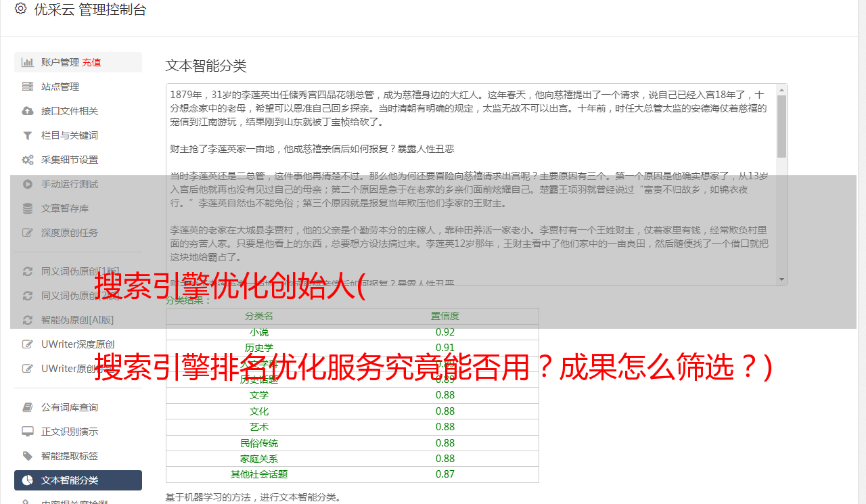Click the tag icon for 智能提取标签
The height and width of the screenshot is (504, 866).
point(28,456)
